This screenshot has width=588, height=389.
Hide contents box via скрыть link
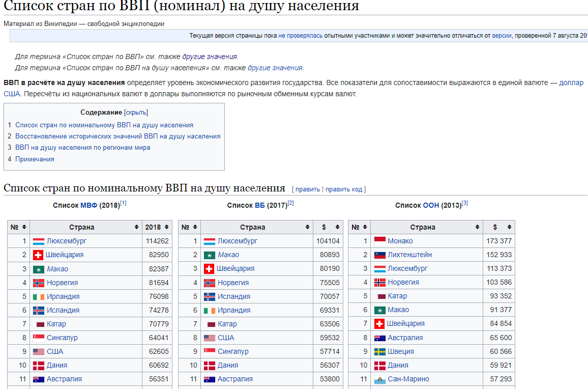coord(136,112)
